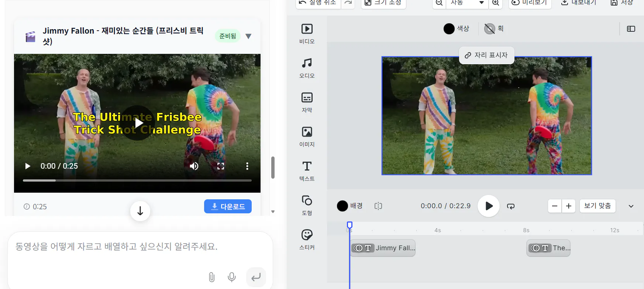Image resolution: width=644 pixels, height=289 pixels.
Task: Open the 자동 zoom level dropdown
Action: (467, 3)
